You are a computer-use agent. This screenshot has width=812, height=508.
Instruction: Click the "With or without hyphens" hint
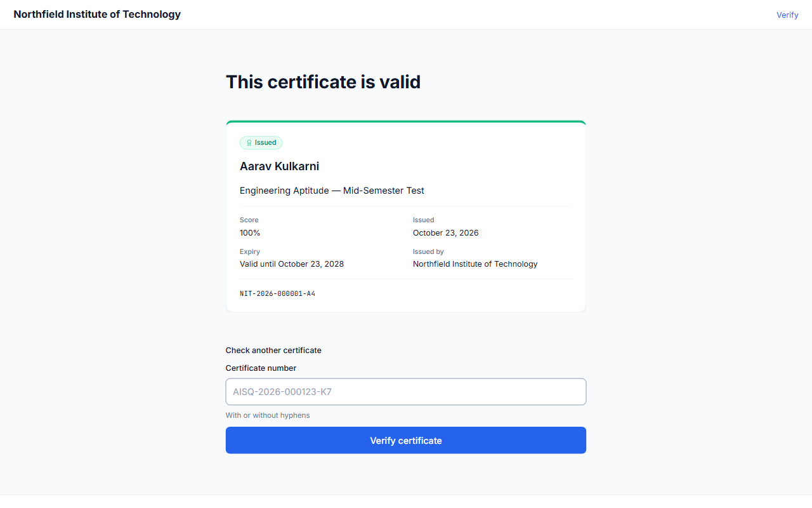click(268, 415)
